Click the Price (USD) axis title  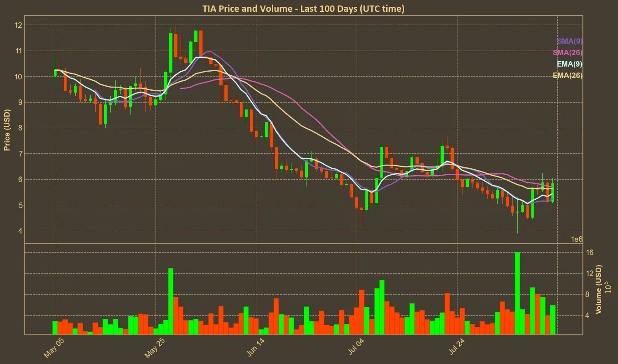(7, 130)
